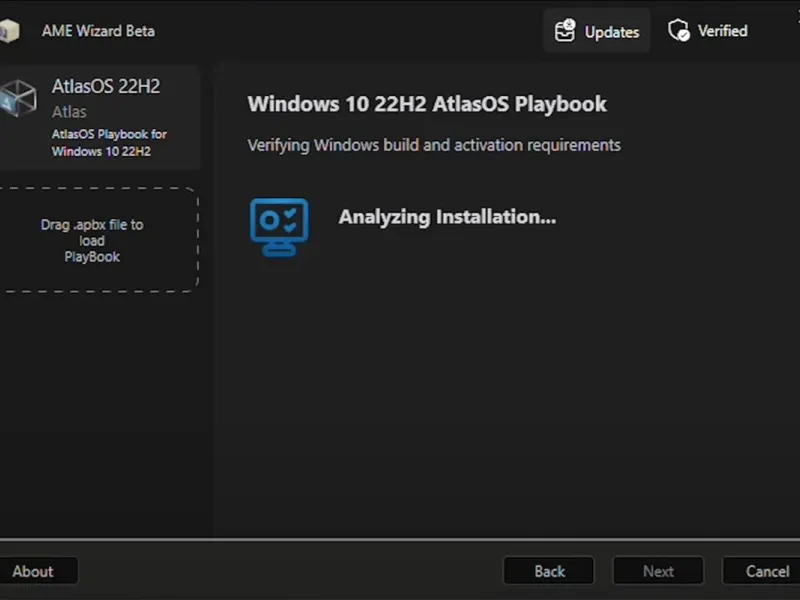The height and width of the screenshot is (600, 800).
Task: Click the 'AtlasOS Playbook for Windows 10 22H2' description
Action: coord(109,143)
